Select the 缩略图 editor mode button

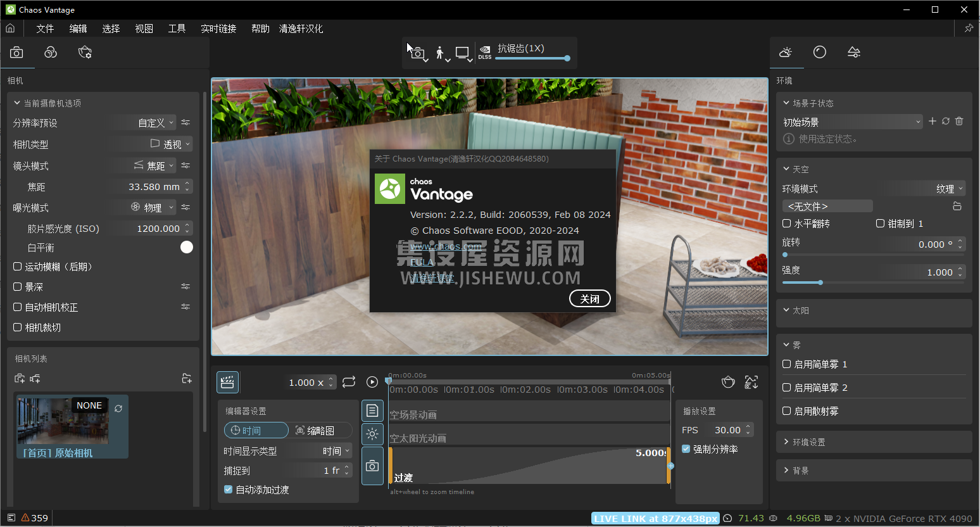tap(320, 431)
